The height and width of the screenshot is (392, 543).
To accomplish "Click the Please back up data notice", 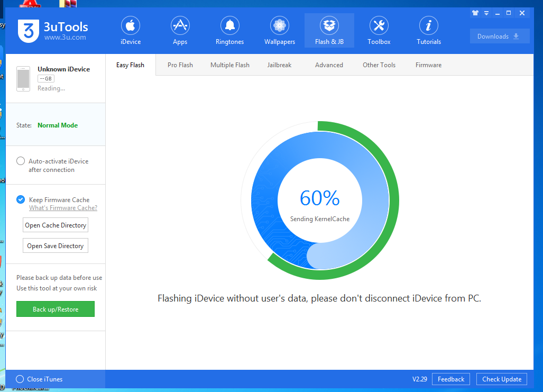I will click(x=59, y=278).
